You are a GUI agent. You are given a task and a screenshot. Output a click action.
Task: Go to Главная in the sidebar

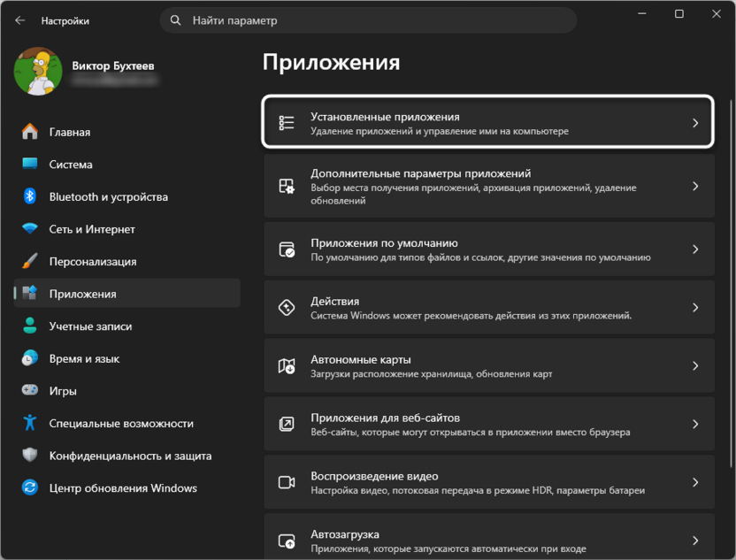pos(127,132)
